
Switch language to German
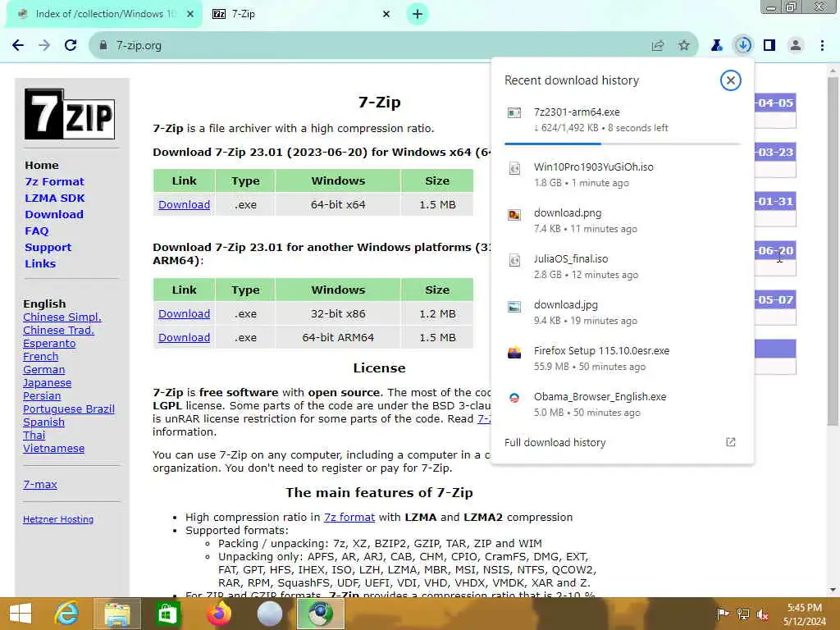click(x=44, y=370)
